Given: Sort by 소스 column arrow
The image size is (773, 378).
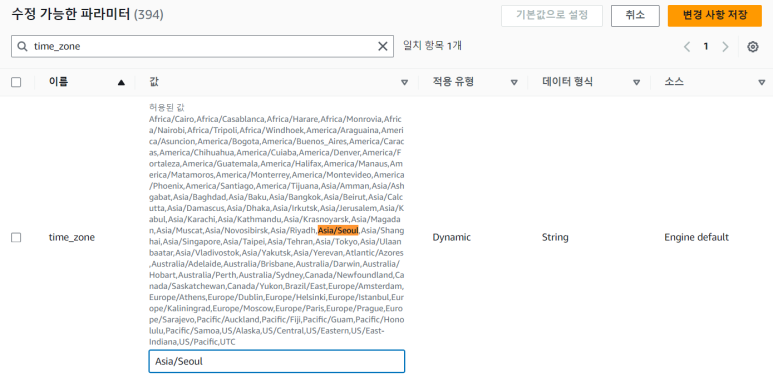Looking at the screenshot, I should coord(761,83).
